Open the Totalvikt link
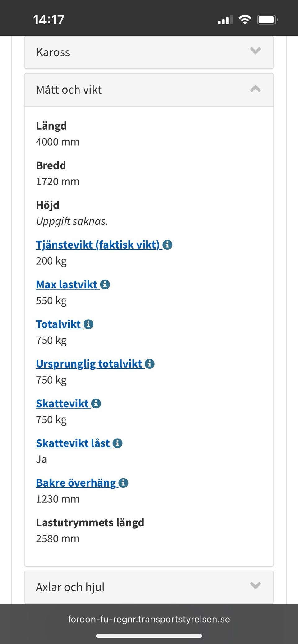 pyautogui.click(x=58, y=324)
